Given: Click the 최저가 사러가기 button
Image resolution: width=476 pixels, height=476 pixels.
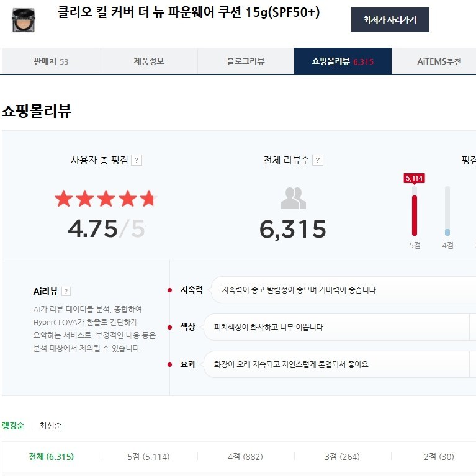Looking at the screenshot, I should [x=389, y=20].
